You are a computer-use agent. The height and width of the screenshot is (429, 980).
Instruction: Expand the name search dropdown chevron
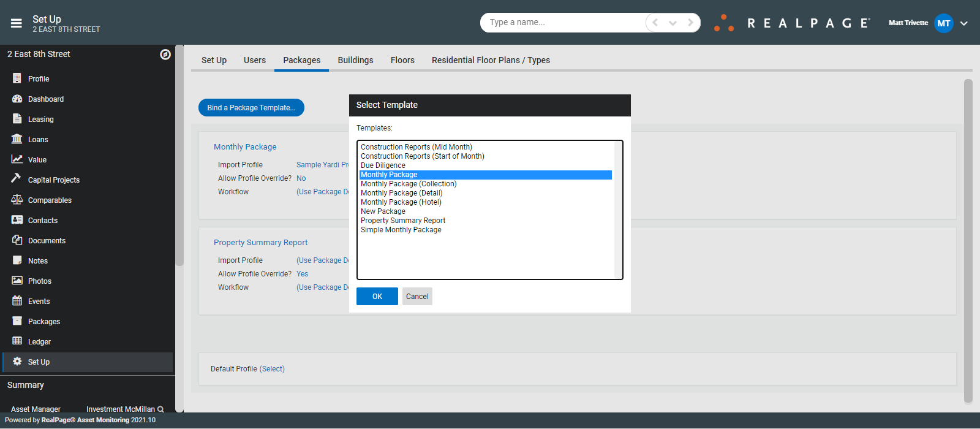coord(673,23)
